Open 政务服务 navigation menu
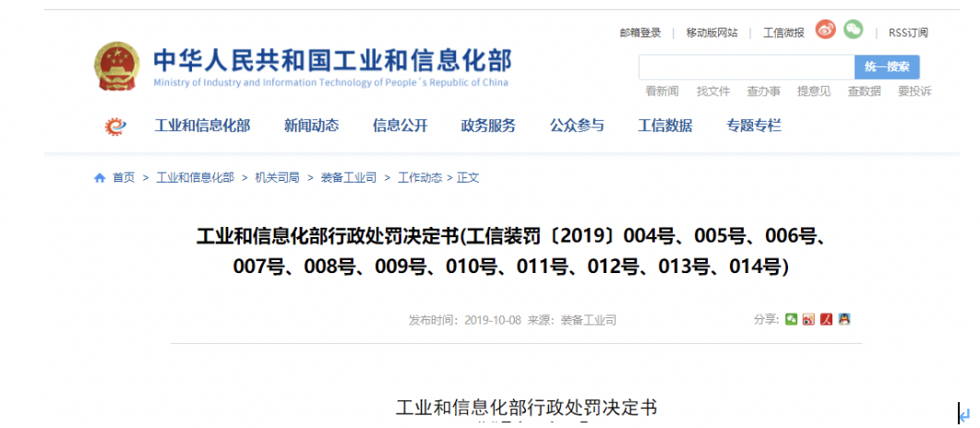Viewport: 980px width, 428px height. point(488,126)
